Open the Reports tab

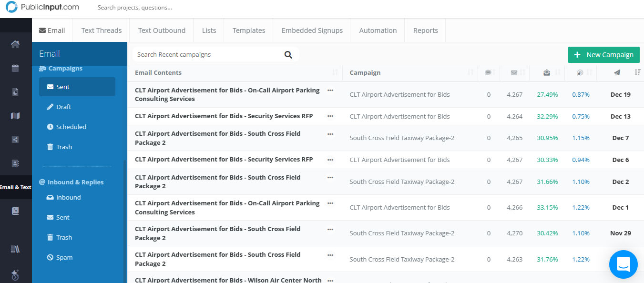[425, 30]
